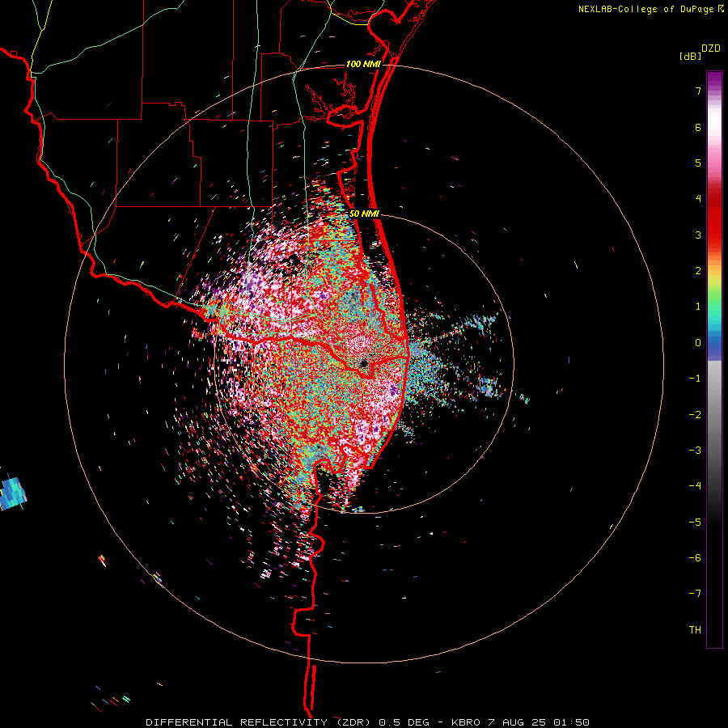Click the color scale value -4
Image resolution: width=728 pixels, height=728 pixels.
tap(695, 486)
